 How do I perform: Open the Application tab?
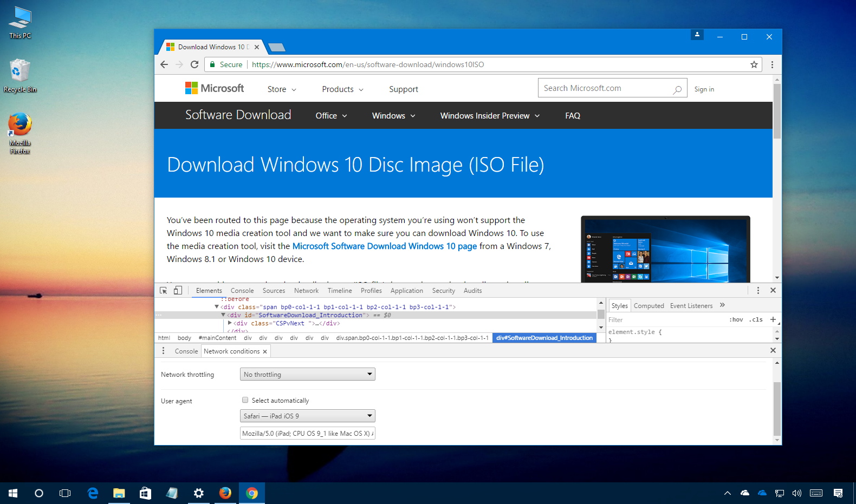coord(407,291)
